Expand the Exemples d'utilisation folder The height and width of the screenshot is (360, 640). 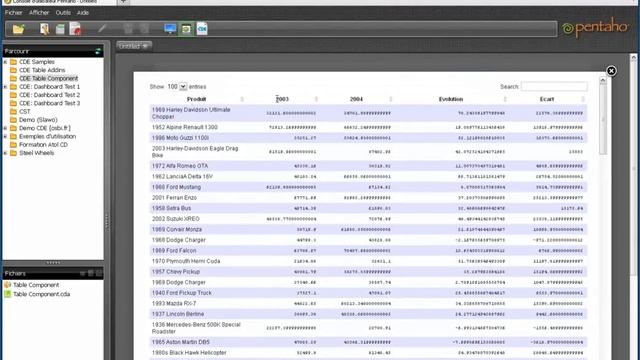click(5, 136)
